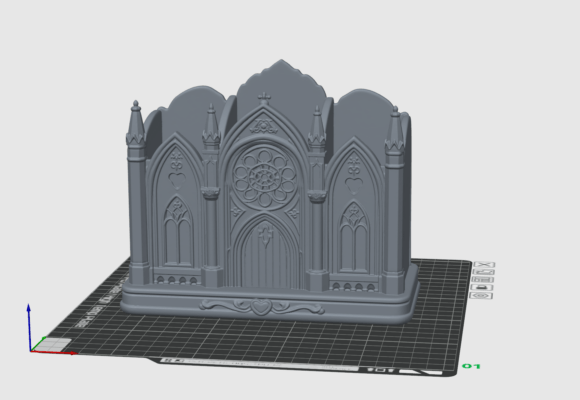The height and width of the screenshot is (400, 580).
Task: Click the auto-orient icon beside the plate
Action: 483,272
